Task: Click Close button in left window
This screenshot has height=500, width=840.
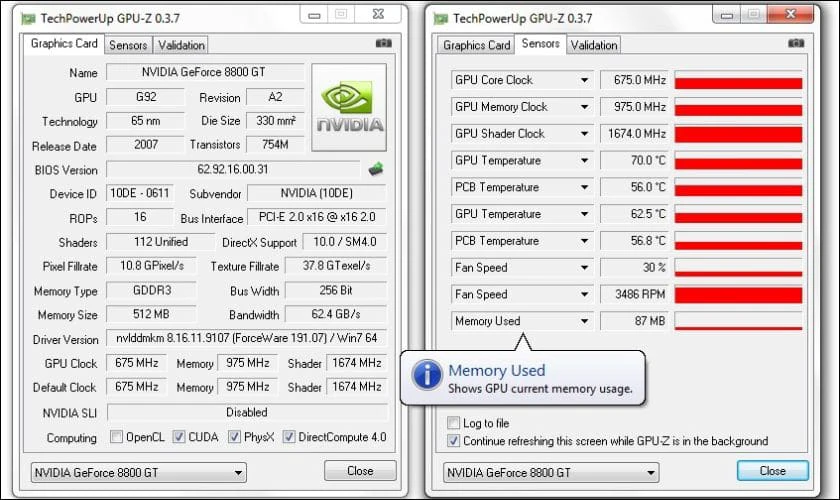Action: pyautogui.click(x=360, y=471)
